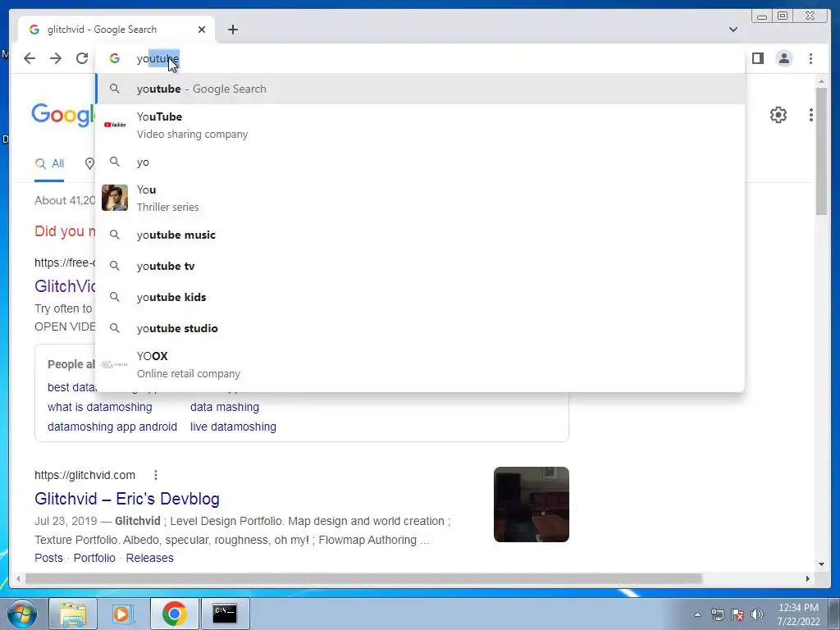This screenshot has width=840, height=630.
Task: Open the three-dot menu next to glitchvid.com
Action: (155, 475)
